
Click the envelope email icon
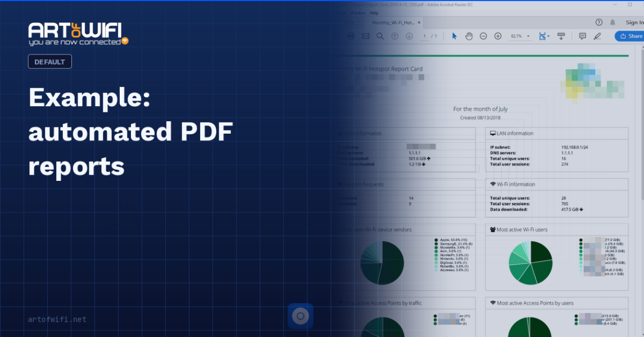point(365,36)
